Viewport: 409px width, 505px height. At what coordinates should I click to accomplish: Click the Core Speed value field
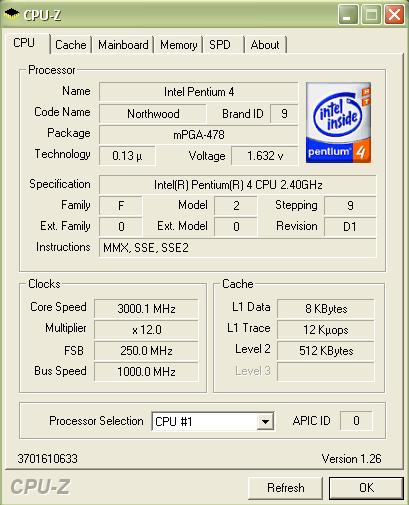coord(146,309)
